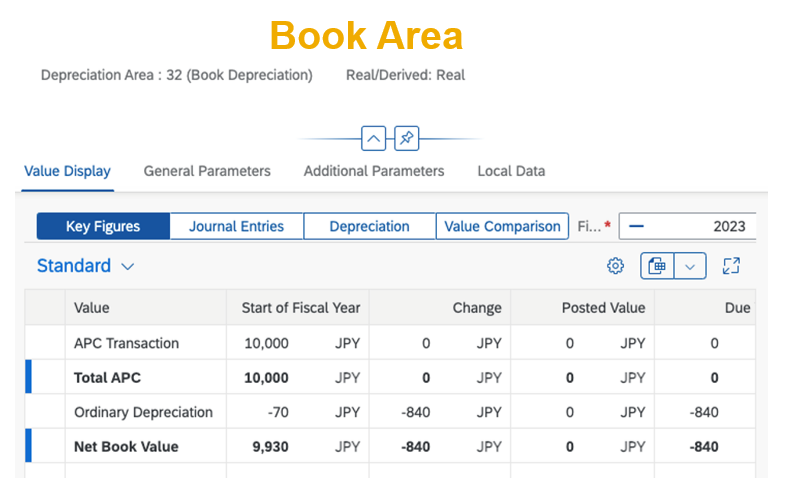The width and height of the screenshot is (803, 478).
Task: Select the Ordinary Depreciation row label
Action: pos(143,412)
